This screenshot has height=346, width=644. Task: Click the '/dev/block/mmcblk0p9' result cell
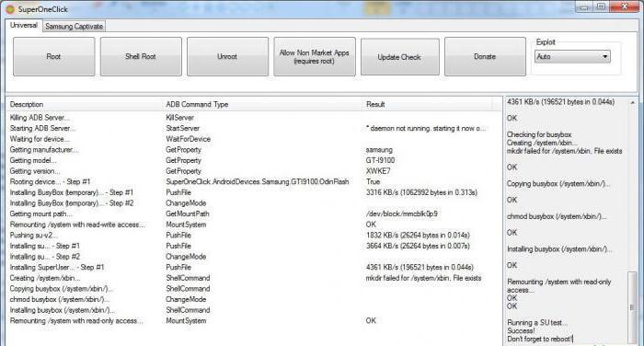tap(402, 213)
